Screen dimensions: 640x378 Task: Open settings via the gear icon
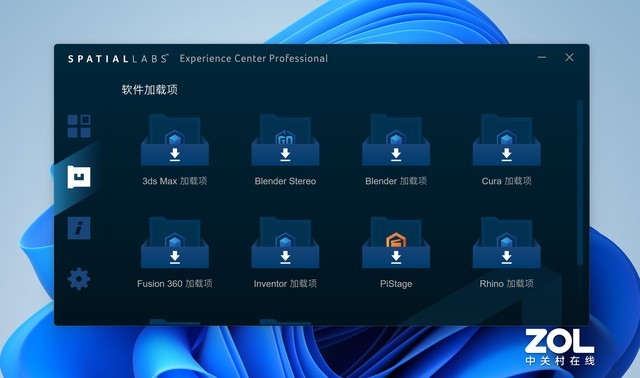79,279
